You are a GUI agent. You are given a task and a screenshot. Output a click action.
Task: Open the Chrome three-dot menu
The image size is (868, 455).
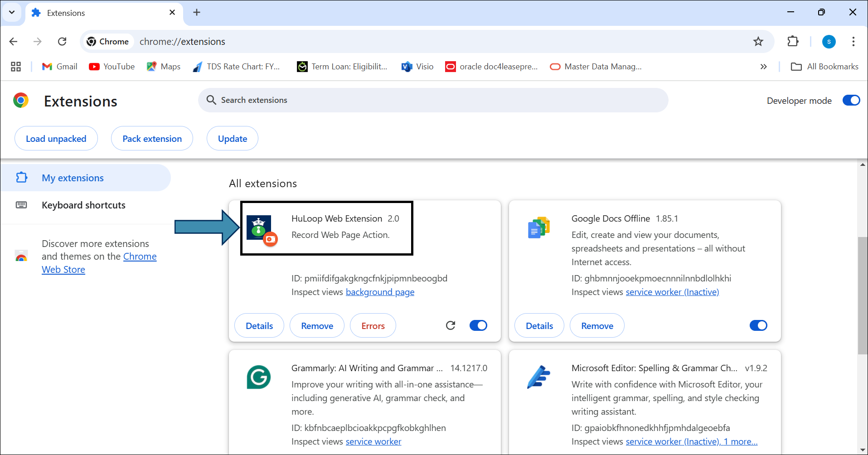point(853,42)
